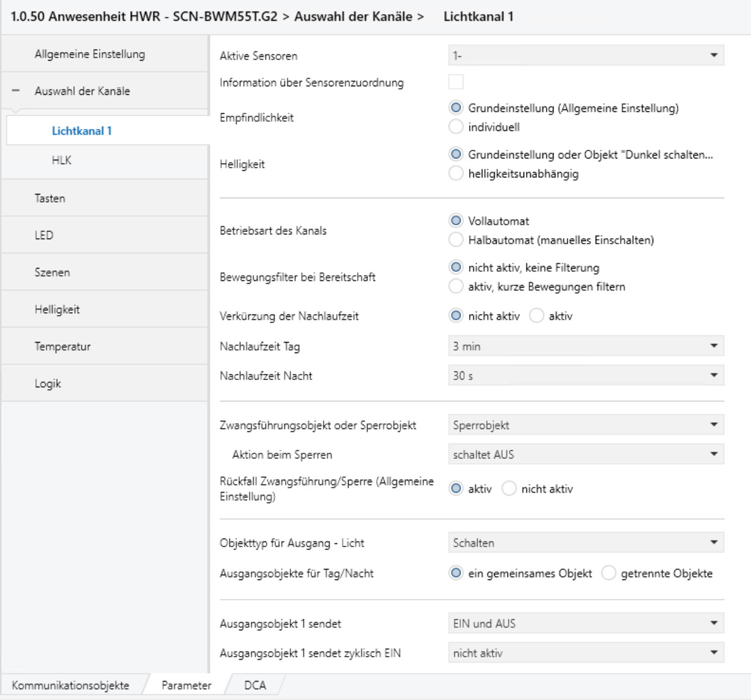Choose helligkeitsunabhängig brightness option

(x=456, y=174)
